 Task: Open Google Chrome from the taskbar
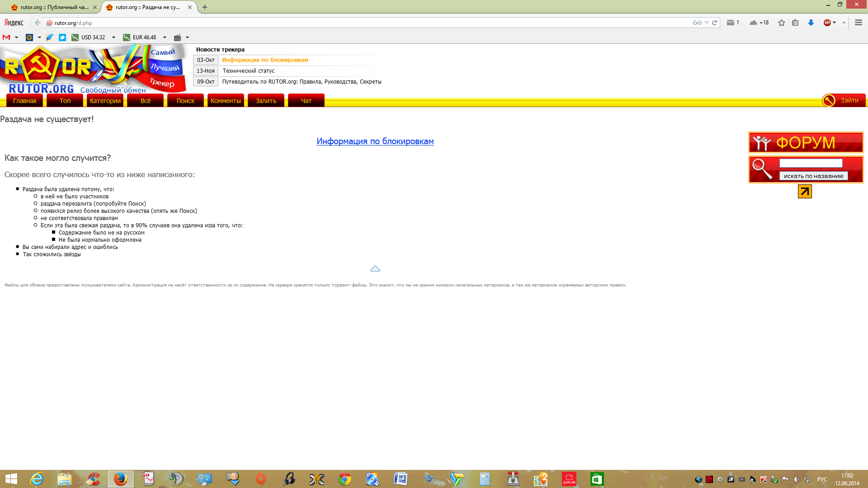(344, 479)
